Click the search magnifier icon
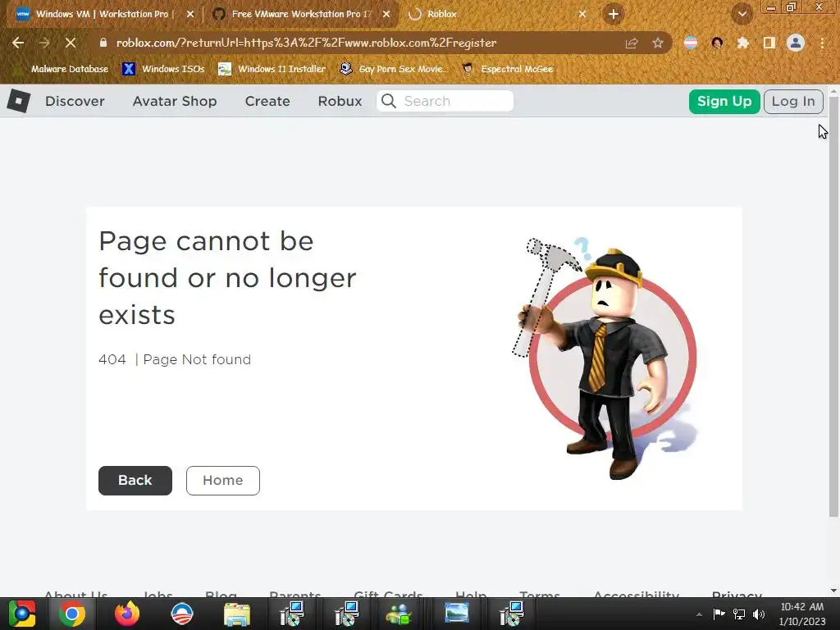The width and height of the screenshot is (840, 630). [389, 101]
